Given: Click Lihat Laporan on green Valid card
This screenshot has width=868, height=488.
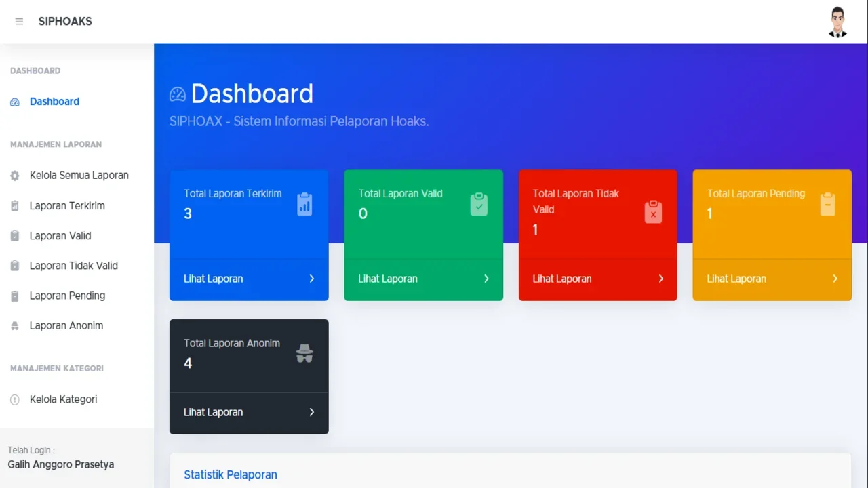Looking at the screenshot, I should coord(387,279).
